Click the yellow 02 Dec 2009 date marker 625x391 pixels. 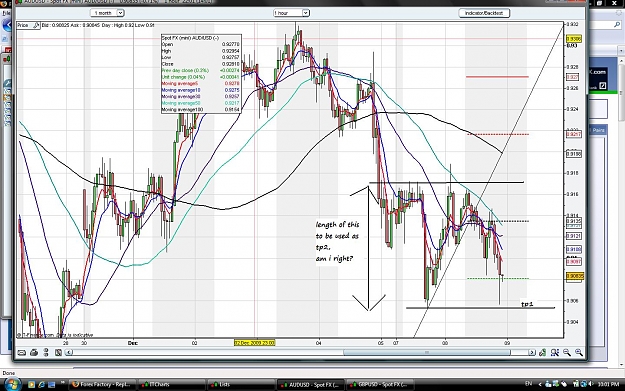[x=254, y=342]
